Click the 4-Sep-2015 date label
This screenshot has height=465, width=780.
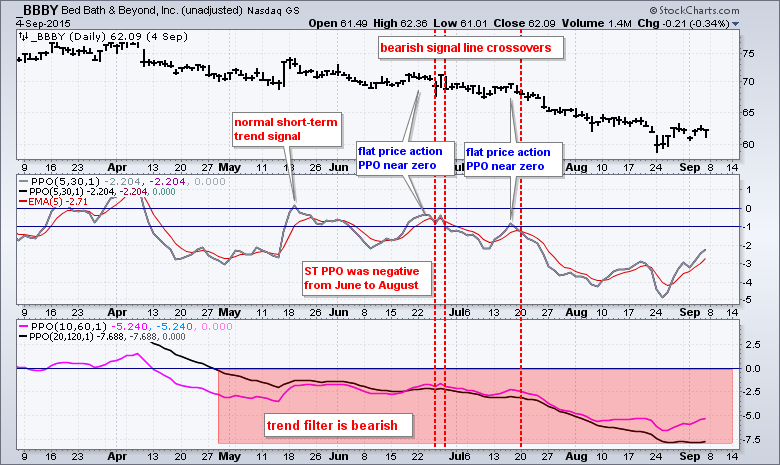[x=43, y=23]
